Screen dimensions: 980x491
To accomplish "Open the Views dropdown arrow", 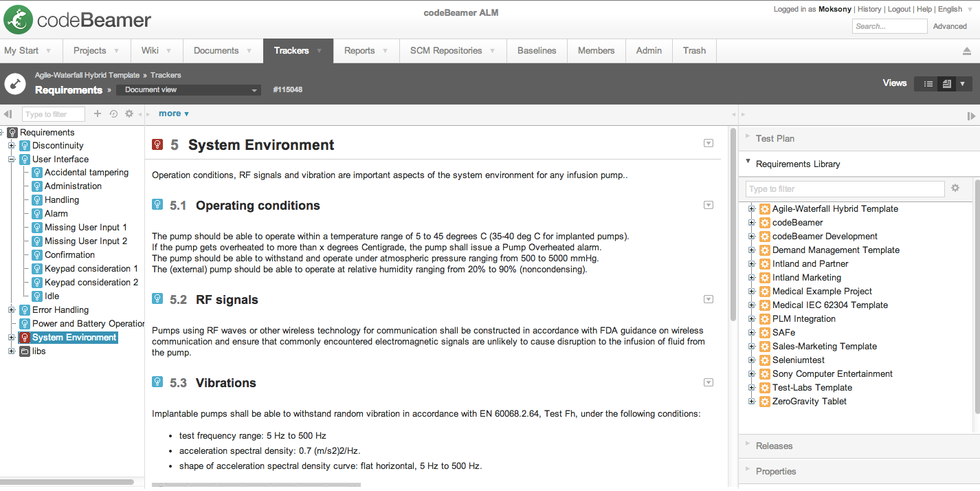I will [962, 84].
